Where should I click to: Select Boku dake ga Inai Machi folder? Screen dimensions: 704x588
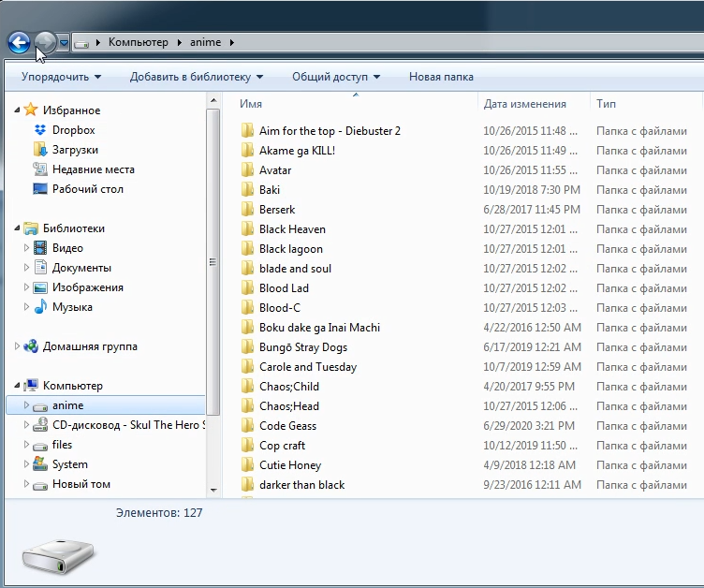pos(319,328)
